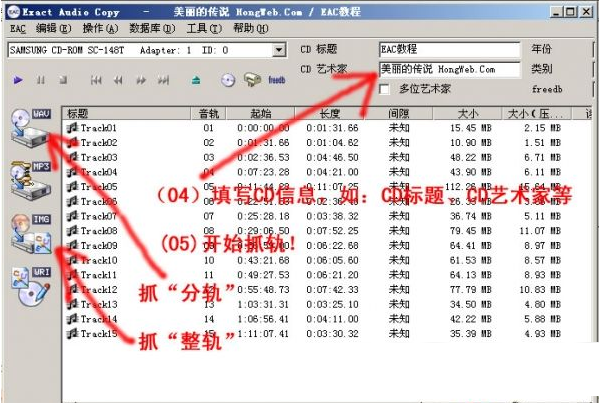Skip to previous track button
This screenshot has width=599, height=403.
[x=96, y=80]
